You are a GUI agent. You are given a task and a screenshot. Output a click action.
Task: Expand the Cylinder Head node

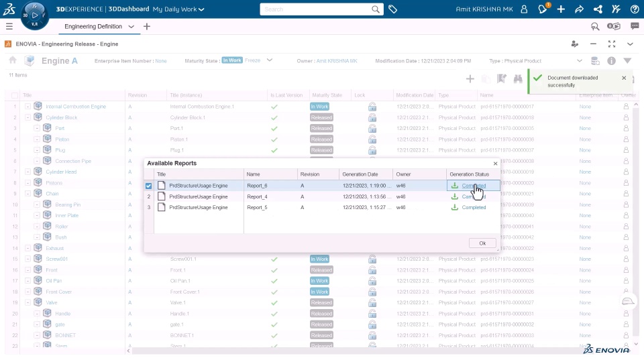tap(28, 172)
